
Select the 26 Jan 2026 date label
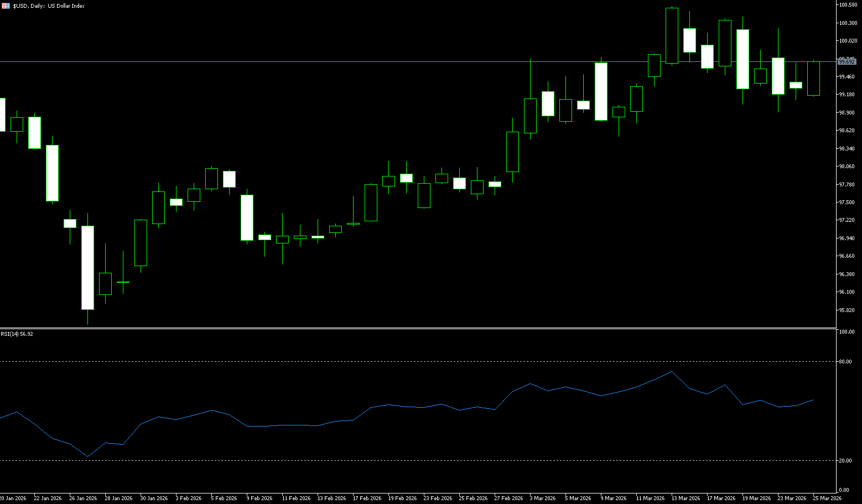(x=83, y=498)
